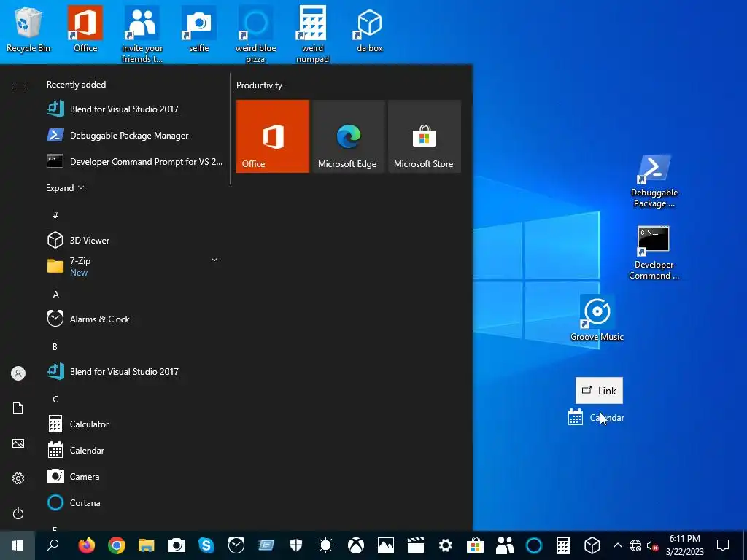Open the Office tile in Productivity
Image resolution: width=747 pixels, height=560 pixels.
point(273,136)
